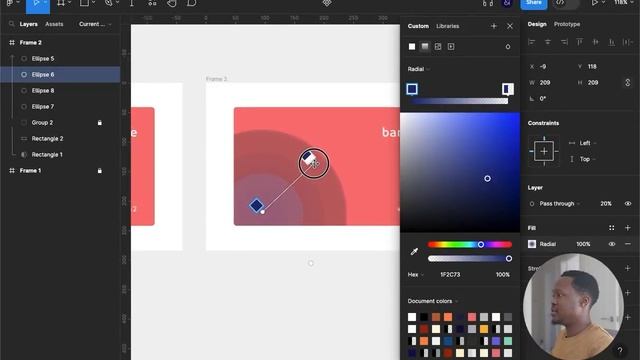
Task: Switch to the Prototype tab
Action: [567, 24]
